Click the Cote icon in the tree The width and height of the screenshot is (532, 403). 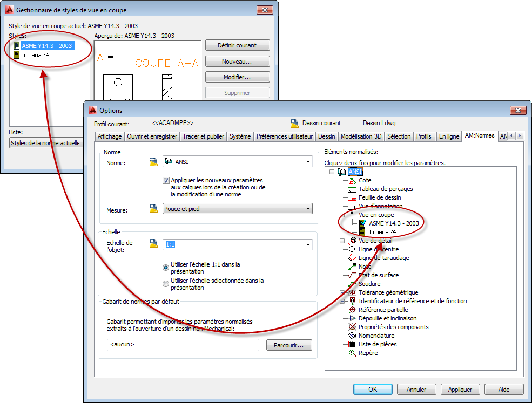coord(352,180)
